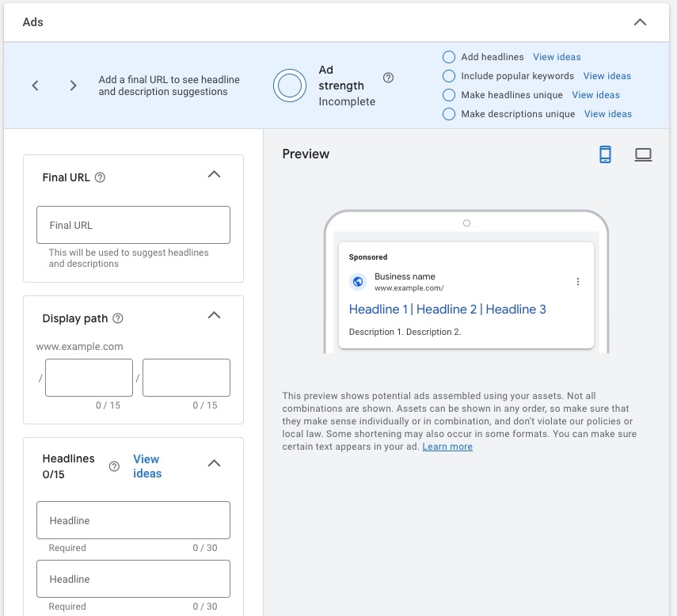Go to next suggestion arrow
Screen dimensions: 677x616
coord(73,86)
